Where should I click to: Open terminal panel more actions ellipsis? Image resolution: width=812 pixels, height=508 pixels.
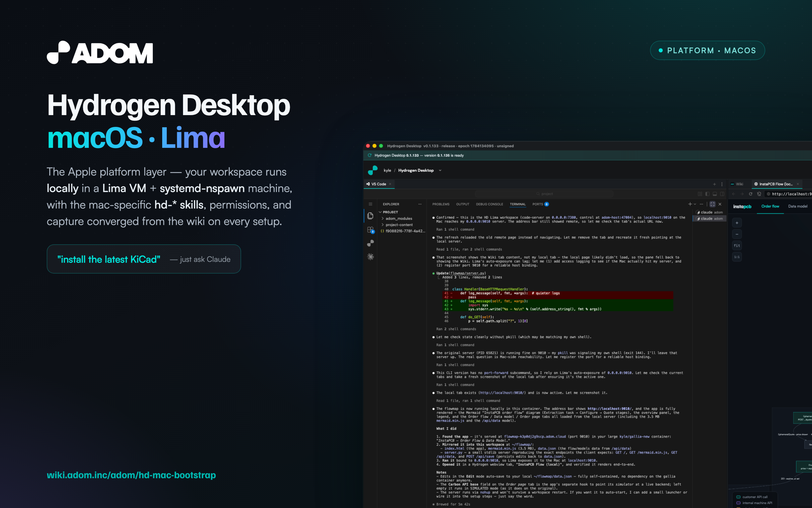(x=701, y=204)
